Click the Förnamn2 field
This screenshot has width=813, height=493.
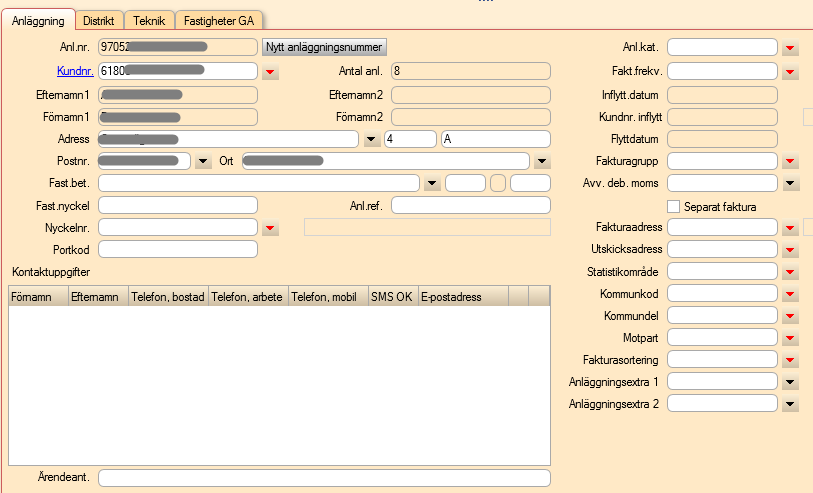click(471, 117)
